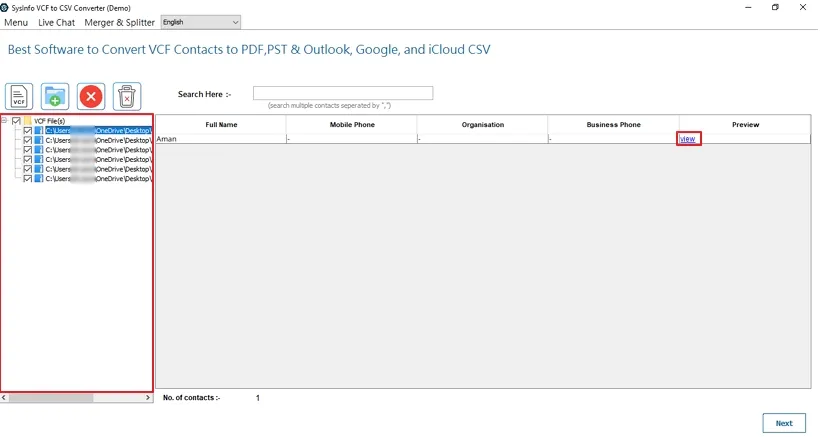Click the tree panel's scroll right arrow
Viewport: 820px width, 437px height.
[147, 398]
